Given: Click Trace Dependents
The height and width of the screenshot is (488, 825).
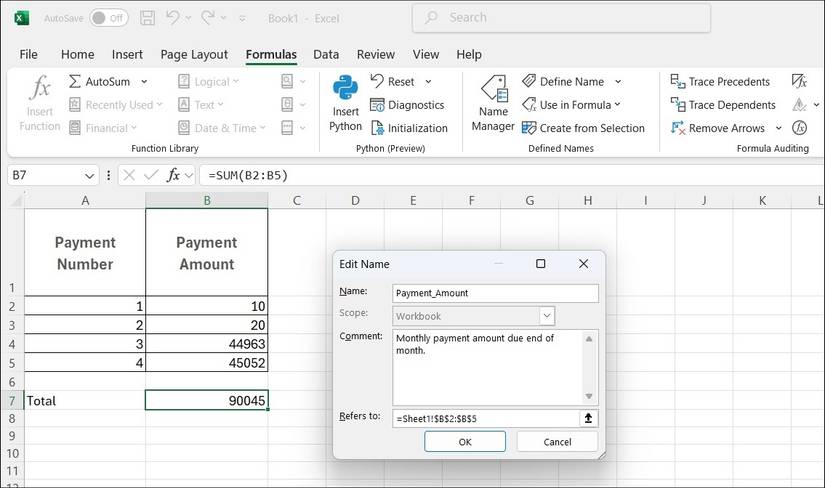Looking at the screenshot, I should [723, 105].
